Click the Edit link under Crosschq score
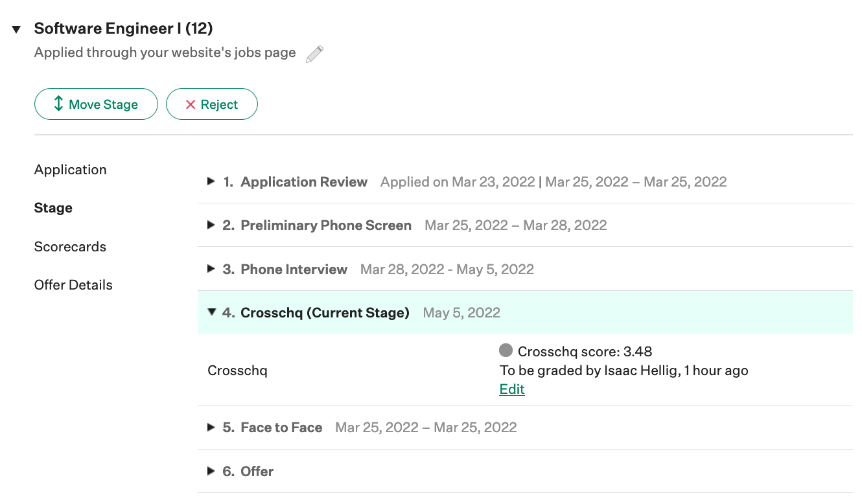Image resolution: width=862 pixels, height=504 pixels. pyautogui.click(x=512, y=389)
